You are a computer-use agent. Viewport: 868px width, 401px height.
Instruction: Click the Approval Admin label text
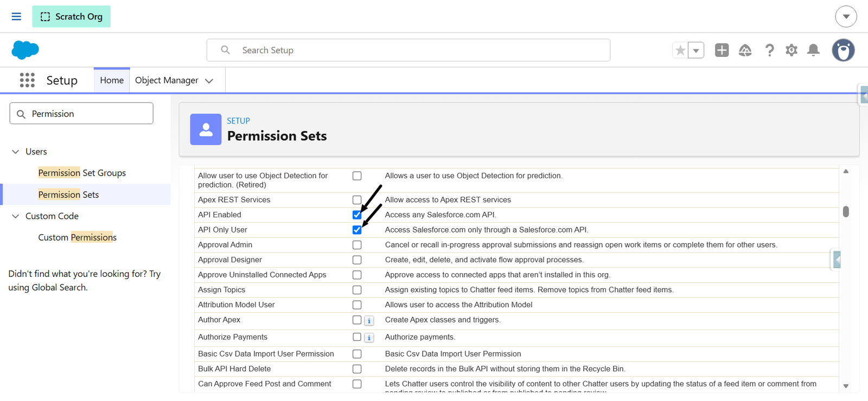click(x=225, y=245)
